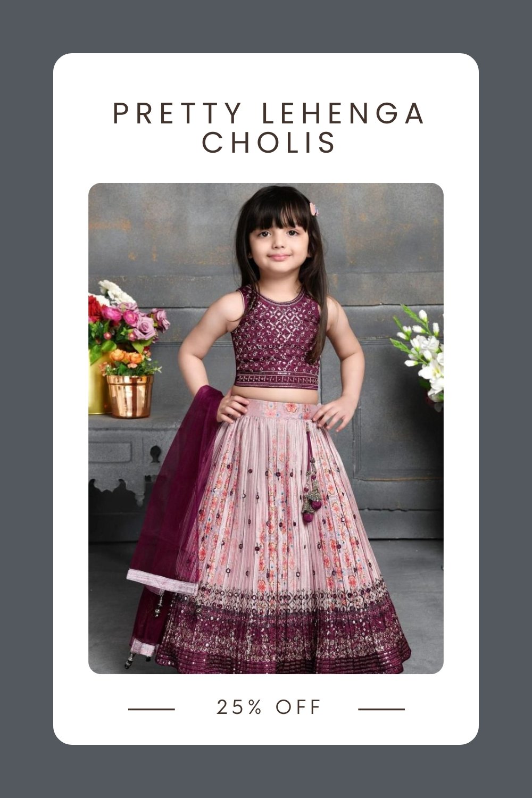This screenshot has height=798, width=532.
Task: Click the dark grey outer background
Action: coord(27,399)
